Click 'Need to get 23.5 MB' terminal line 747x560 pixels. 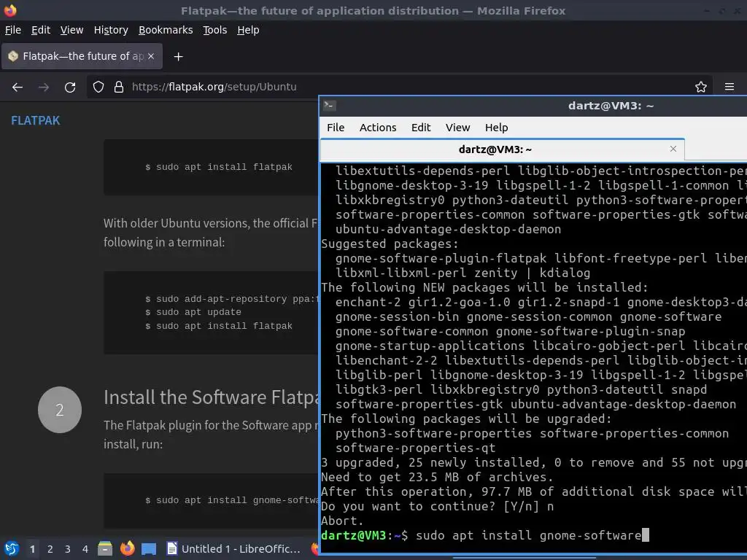pyautogui.click(x=437, y=477)
